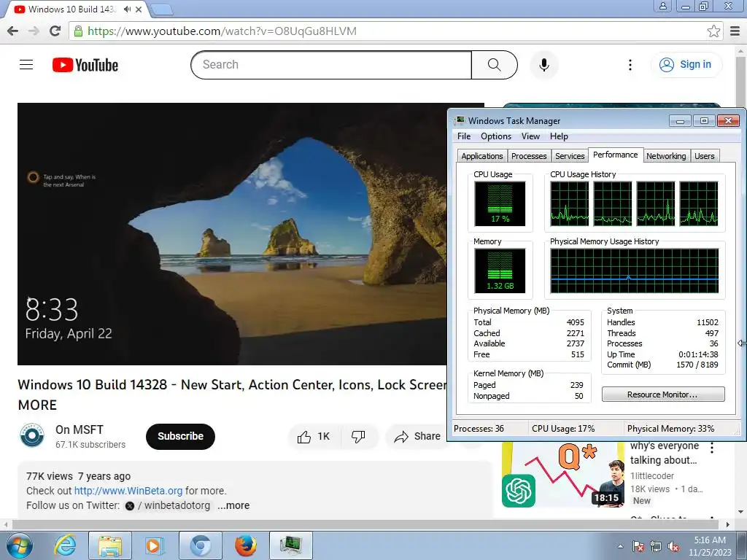The height and width of the screenshot is (560, 747).
Task: Click the vertical page scrollbar
Action: pos(741,81)
